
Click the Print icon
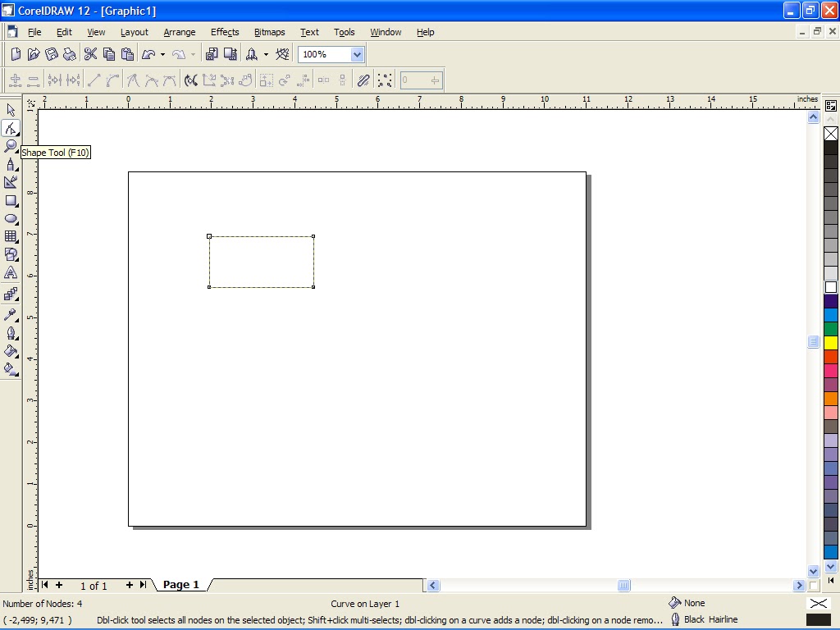pos(70,54)
